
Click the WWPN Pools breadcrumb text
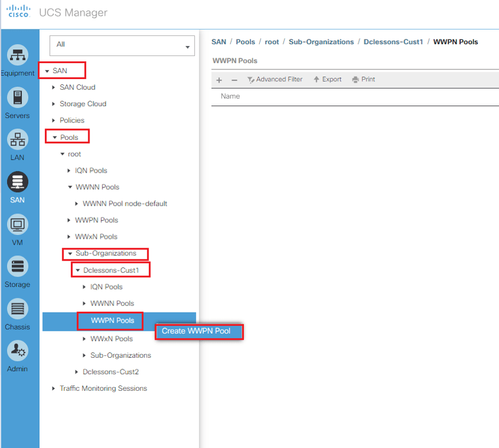(455, 42)
